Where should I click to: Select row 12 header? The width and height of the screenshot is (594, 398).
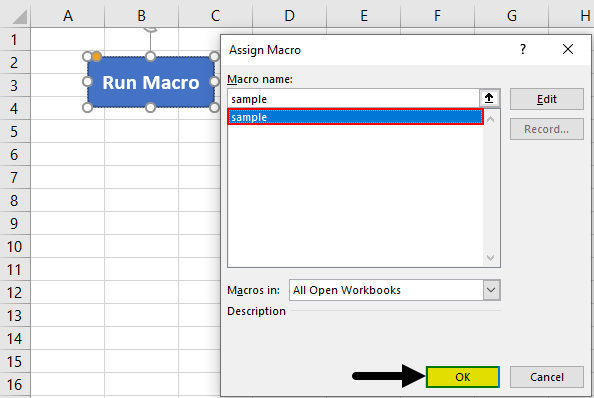(14, 292)
